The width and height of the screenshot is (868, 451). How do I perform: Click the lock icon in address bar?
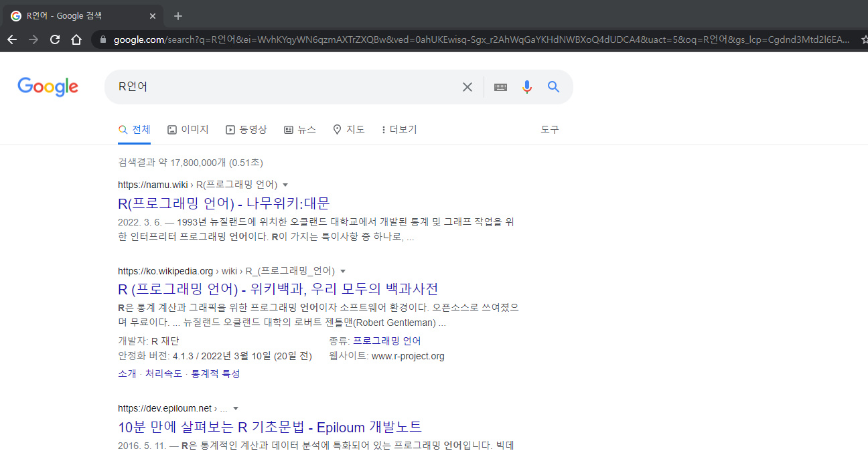coord(102,40)
